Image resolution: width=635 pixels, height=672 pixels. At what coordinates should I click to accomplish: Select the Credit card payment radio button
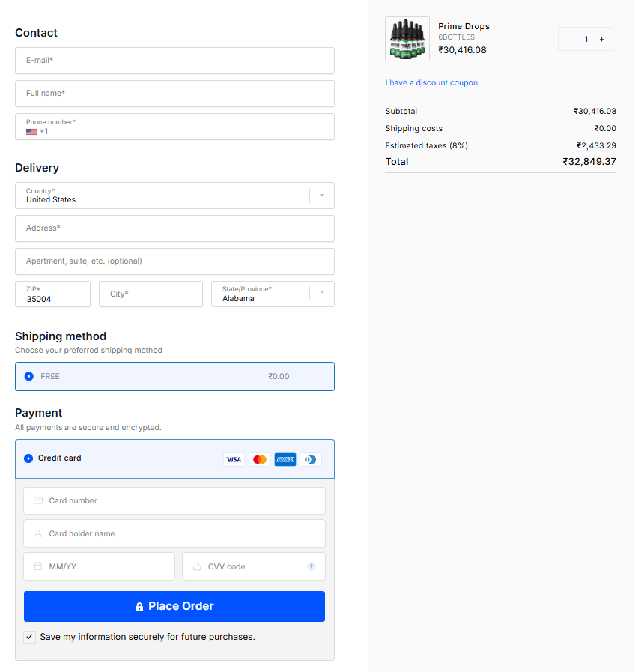(x=28, y=459)
